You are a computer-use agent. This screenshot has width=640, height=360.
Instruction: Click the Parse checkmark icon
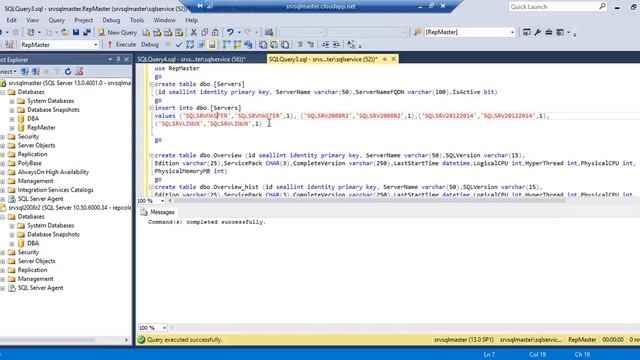(x=178, y=44)
